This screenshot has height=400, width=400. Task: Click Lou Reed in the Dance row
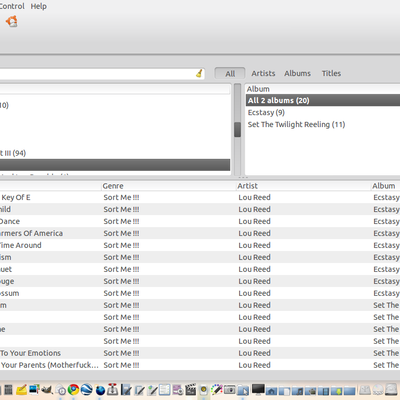coord(254,222)
